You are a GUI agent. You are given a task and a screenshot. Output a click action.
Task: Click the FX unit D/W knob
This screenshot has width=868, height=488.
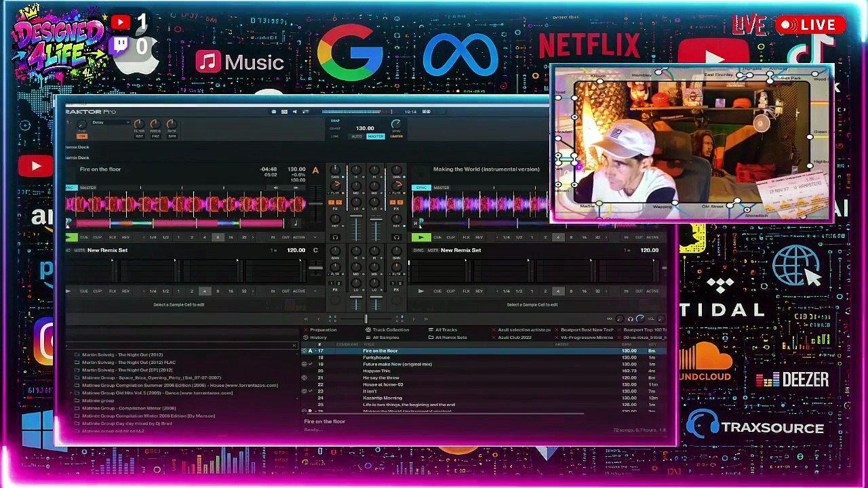click(x=82, y=125)
